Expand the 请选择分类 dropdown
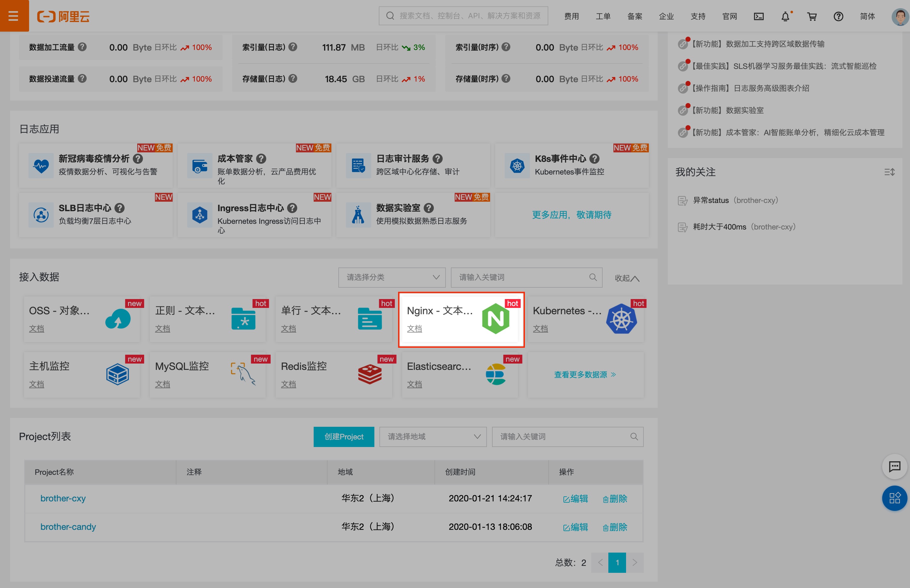 click(392, 277)
